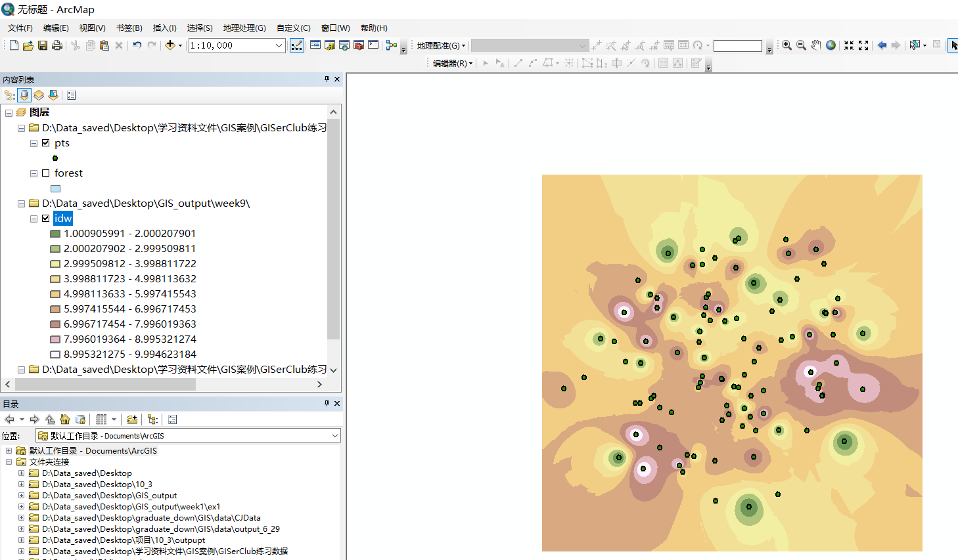Image resolution: width=958 pixels, height=560 pixels.
Task: Select the 文件夹连接 node in Catalog
Action: [x=49, y=462]
